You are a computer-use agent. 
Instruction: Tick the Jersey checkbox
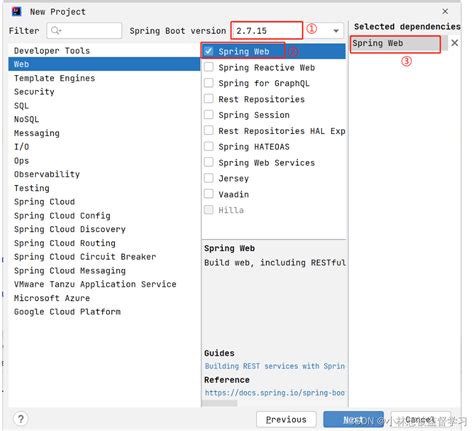tap(209, 178)
